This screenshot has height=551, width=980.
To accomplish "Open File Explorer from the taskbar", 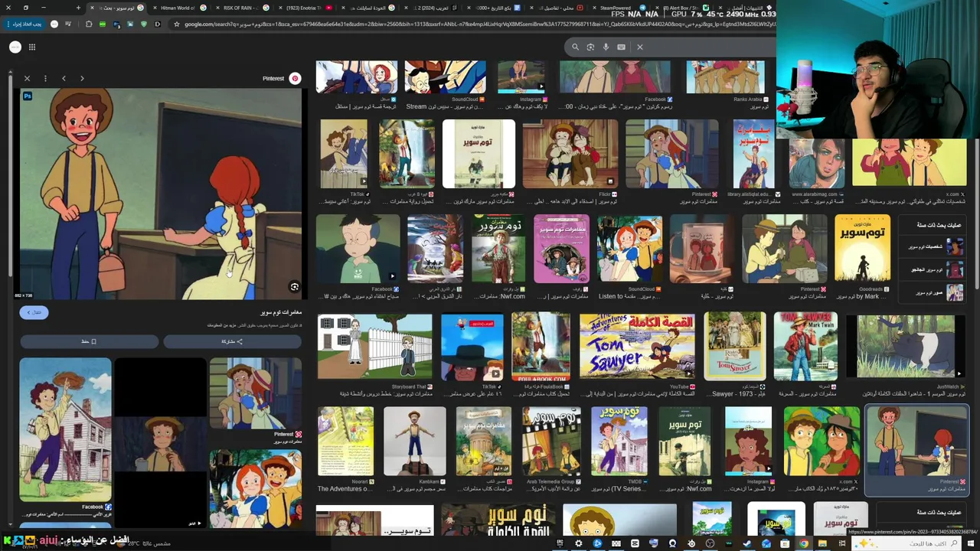I will click(822, 543).
